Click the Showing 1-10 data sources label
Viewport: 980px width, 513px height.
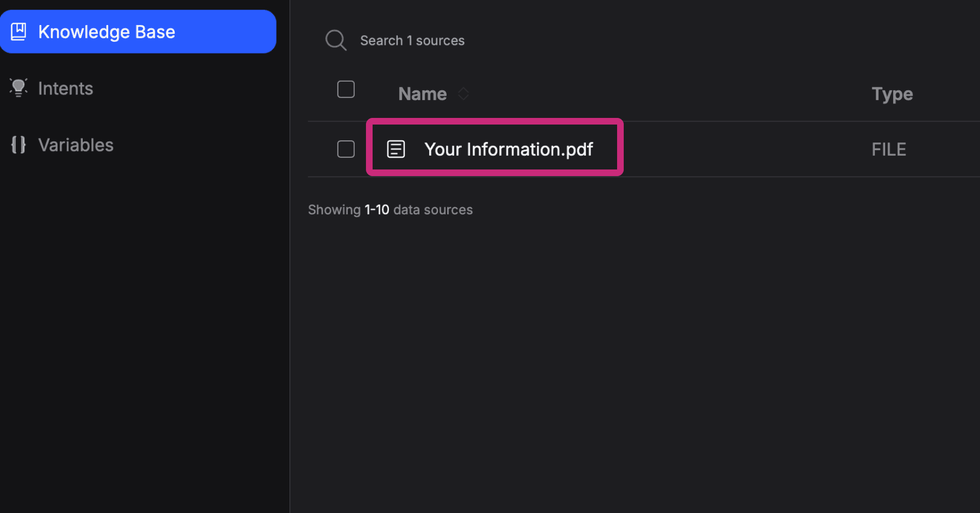coord(390,209)
